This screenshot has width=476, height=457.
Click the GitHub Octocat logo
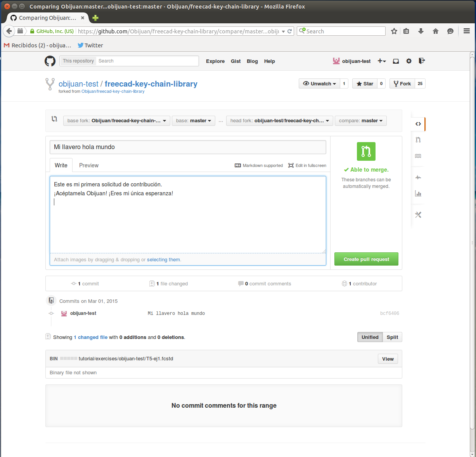coord(50,61)
